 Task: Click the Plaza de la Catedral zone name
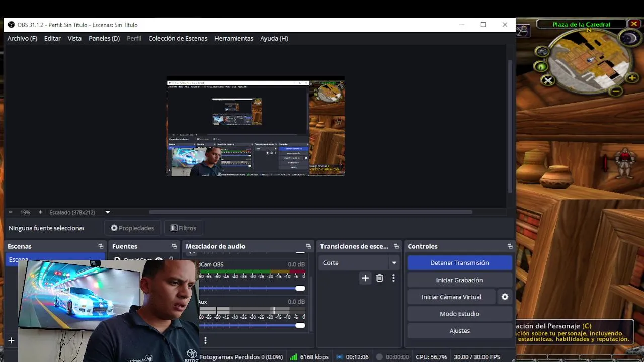coord(581,24)
